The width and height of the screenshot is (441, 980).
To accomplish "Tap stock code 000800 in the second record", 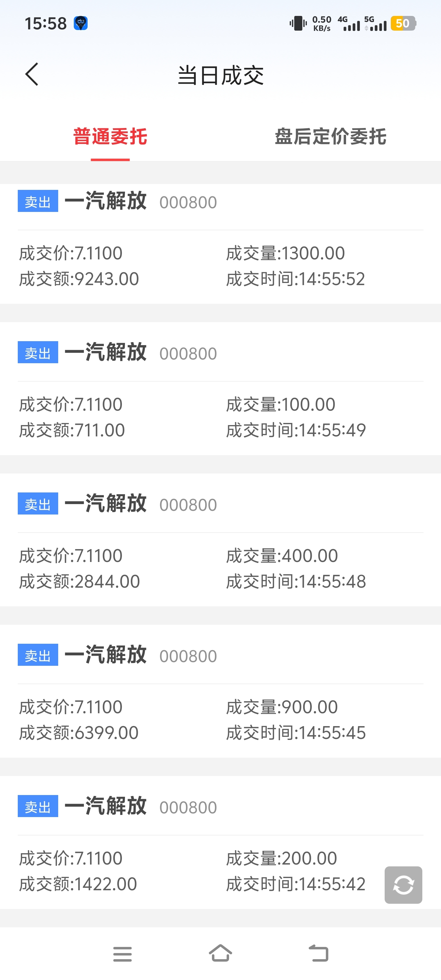I will (x=188, y=354).
